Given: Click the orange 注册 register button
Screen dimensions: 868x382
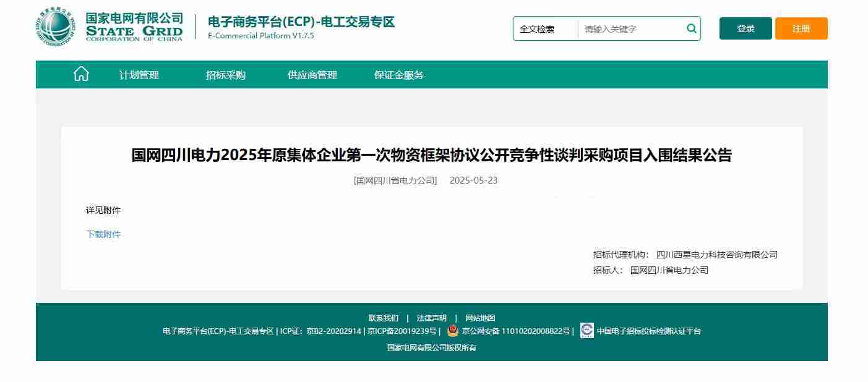Looking at the screenshot, I should (x=801, y=28).
